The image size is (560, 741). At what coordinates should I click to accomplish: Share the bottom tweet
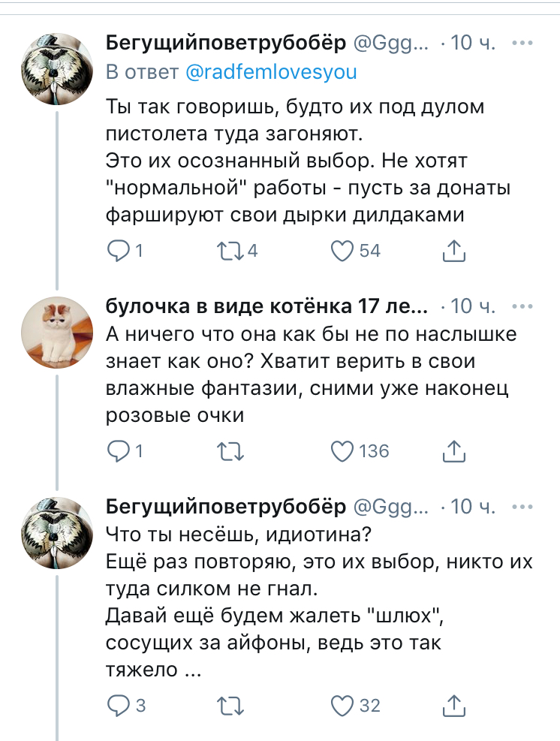tap(454, 705)
